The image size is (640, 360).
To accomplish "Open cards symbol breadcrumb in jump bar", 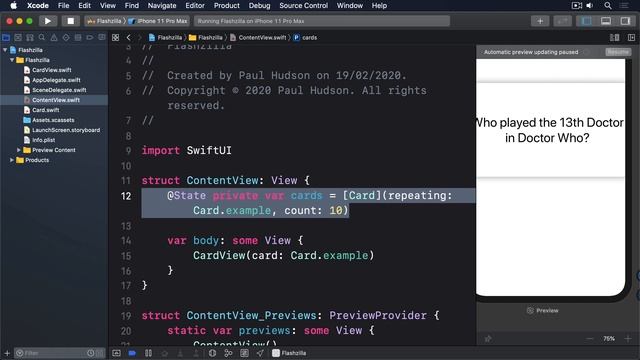I will 305,38.
